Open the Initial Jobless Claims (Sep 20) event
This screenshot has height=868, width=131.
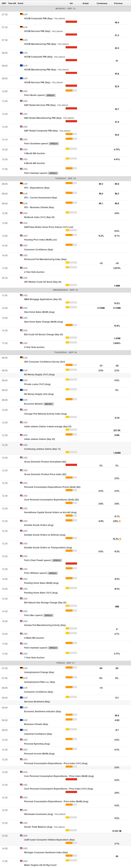click(39, 439)
